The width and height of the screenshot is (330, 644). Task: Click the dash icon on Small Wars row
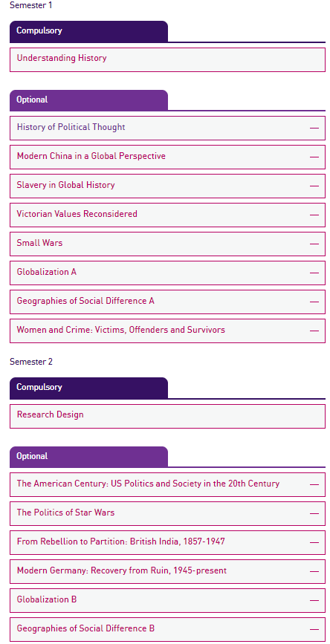pyautogui.click(x=314, y=244)
